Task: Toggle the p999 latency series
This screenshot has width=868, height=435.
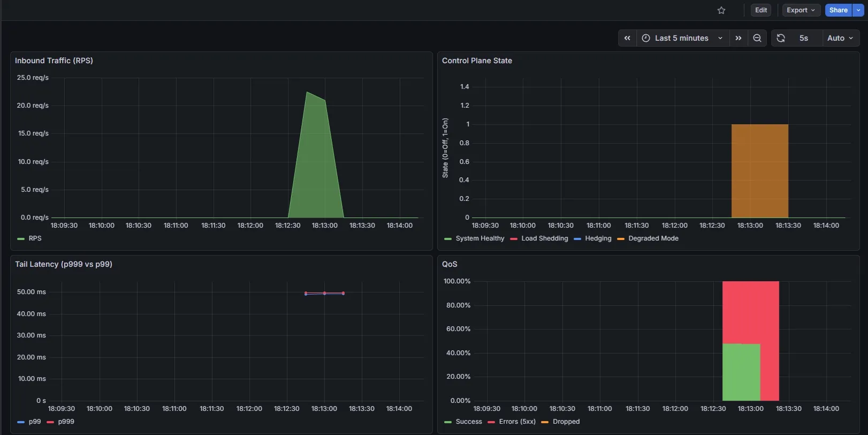Action: (x=66, y=422)
